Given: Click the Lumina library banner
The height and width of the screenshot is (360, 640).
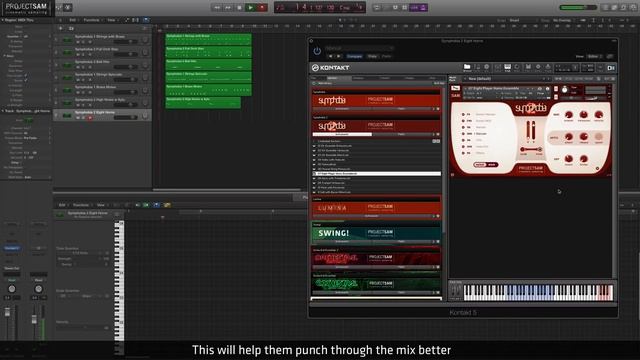Looking at the screenshot, I should (376, 208).
